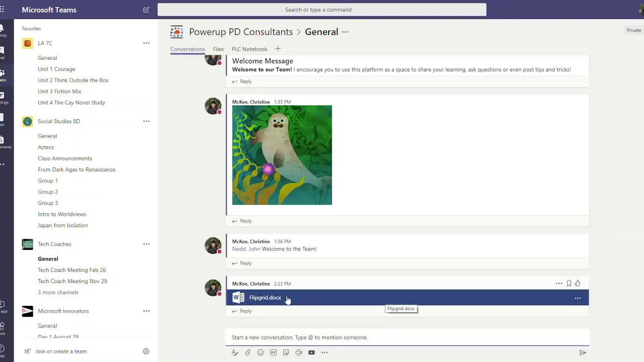Open From Dark Ages to Renaissance channel
644x362 pixels.
point(76,169)
